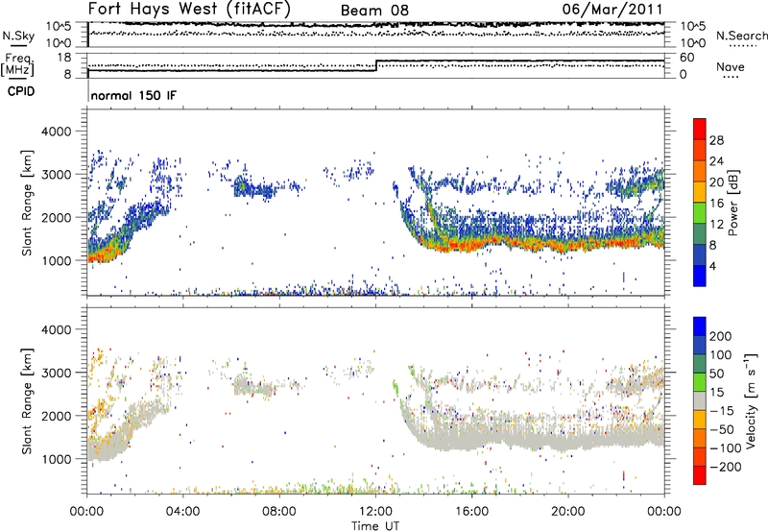Click the '1000' tick in the velocity panel
The height and width of the screenshot is (532, 768).
pyautogui.click(x=57, y=459)
